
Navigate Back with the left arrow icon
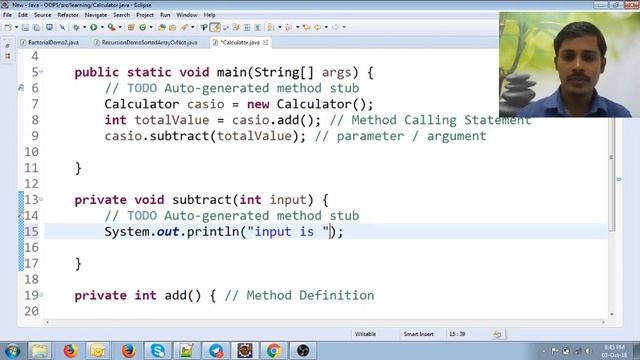pyautogui.click(x=318, y=27)
